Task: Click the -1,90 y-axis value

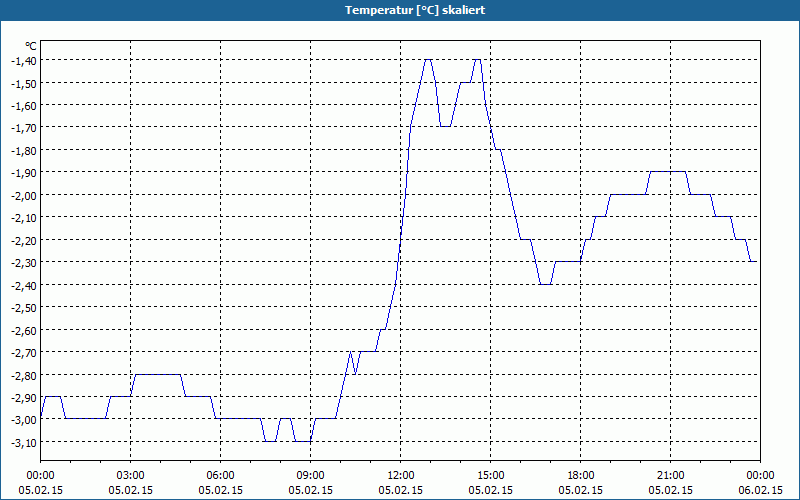Action: [x=24, y=172]
